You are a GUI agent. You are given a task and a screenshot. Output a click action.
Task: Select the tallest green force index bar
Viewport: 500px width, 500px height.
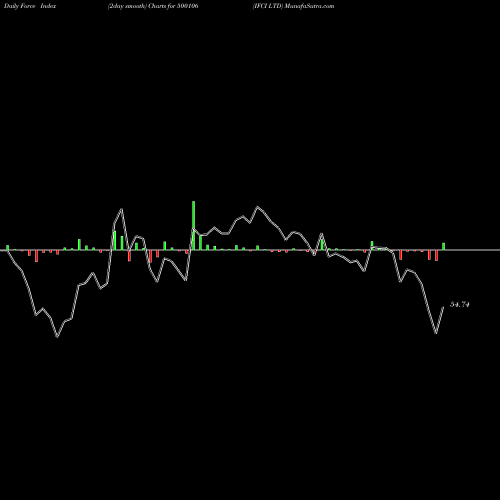click(193, 225)
